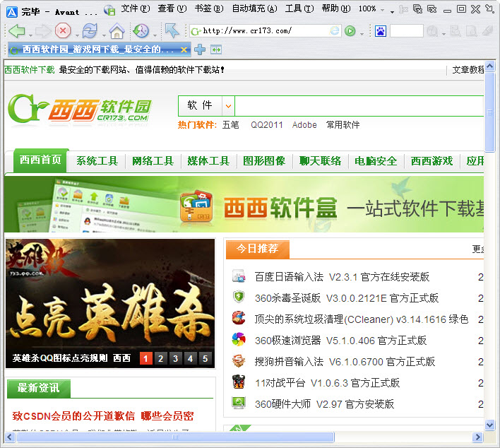Click the blue cursor arrow toolbar icon
The height and width of the screenshot is (448, 500).
(x=172, y=30)
